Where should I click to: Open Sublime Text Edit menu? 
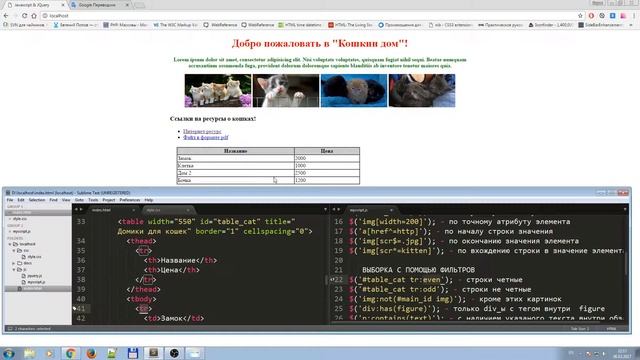21,200
